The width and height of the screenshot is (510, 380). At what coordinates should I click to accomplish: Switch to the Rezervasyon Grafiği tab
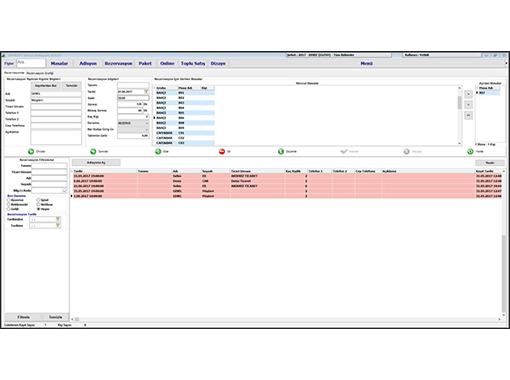pos(40,73)
